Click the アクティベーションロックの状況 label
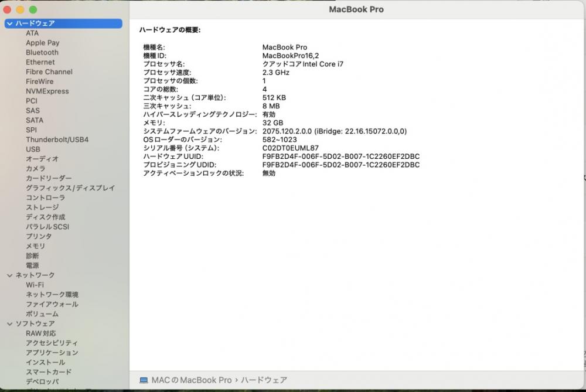The image size is (586, 392). pos(193,174)
